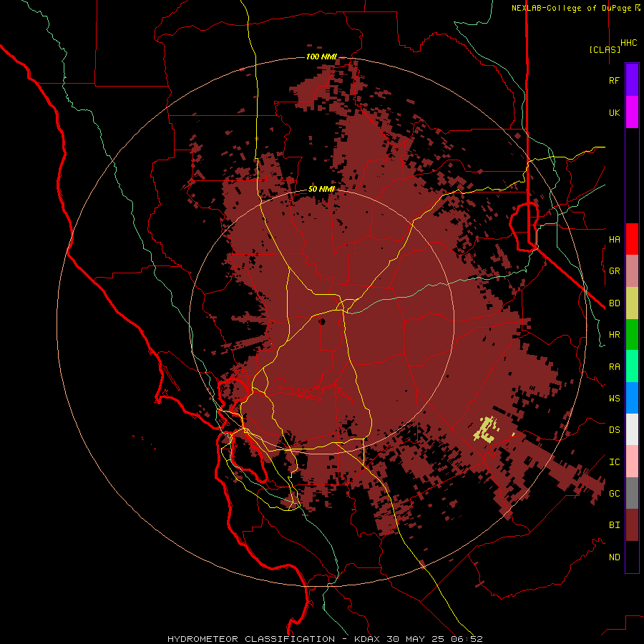This screenshot has height=644, width=644.
Task: Click the ND black legend swatch
Action: click(632, 557)
